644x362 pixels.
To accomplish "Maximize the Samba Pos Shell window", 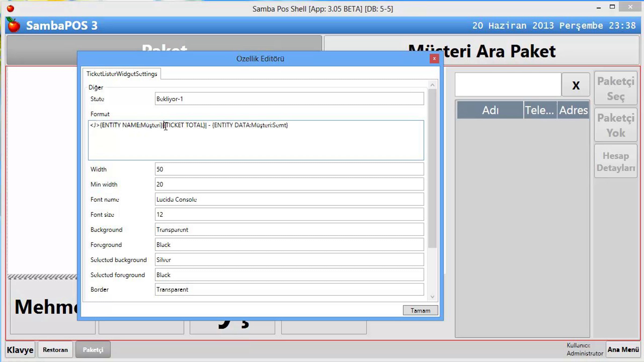I will click(612, 7).
